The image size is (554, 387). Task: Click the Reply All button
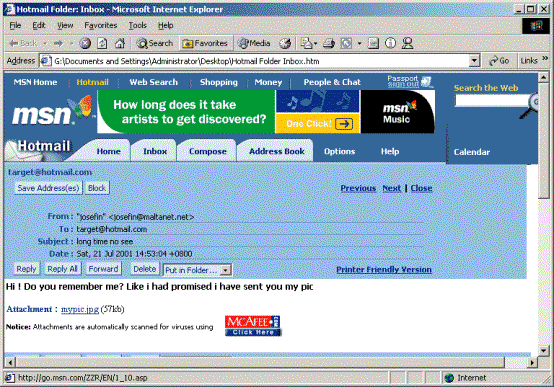(63, 269)
